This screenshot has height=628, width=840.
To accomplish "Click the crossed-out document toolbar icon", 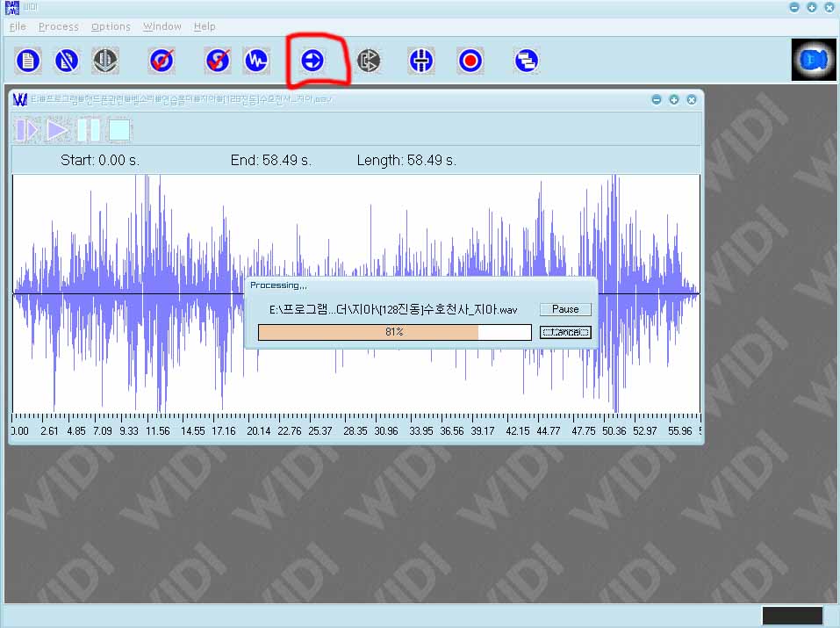I will [67, 61].
